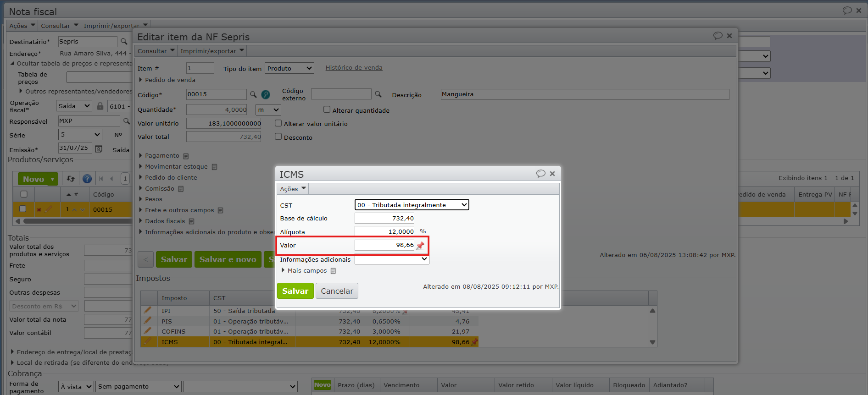Open the comment bubble in Nota fiscal window
This screenshot has height=395, width=868.
point(847,11)
